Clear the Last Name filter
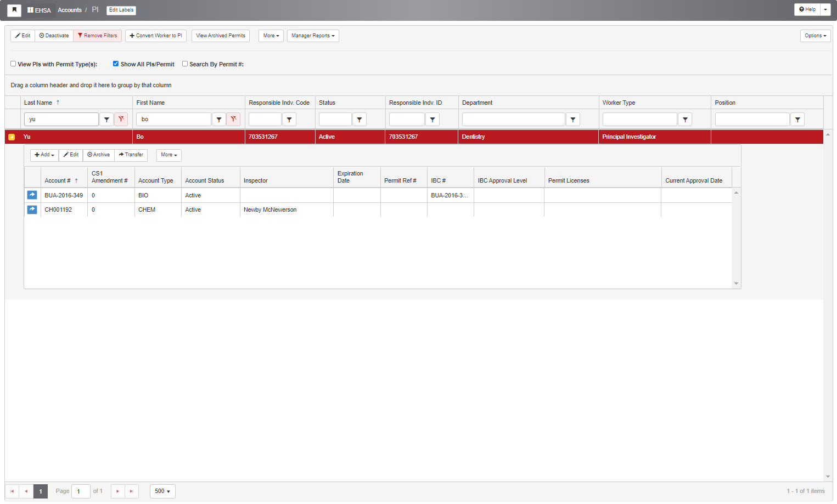 tap(121, 119)
